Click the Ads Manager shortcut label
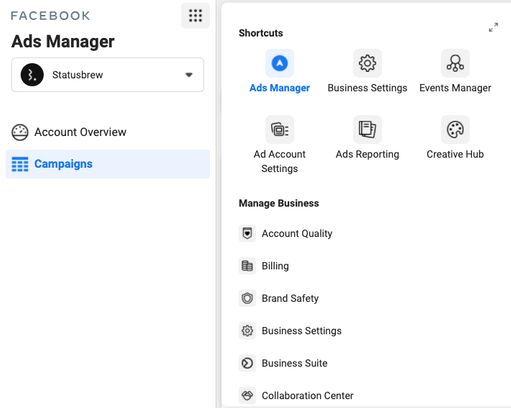This screenshot has width=511, height=408. (x=280, y=88)
